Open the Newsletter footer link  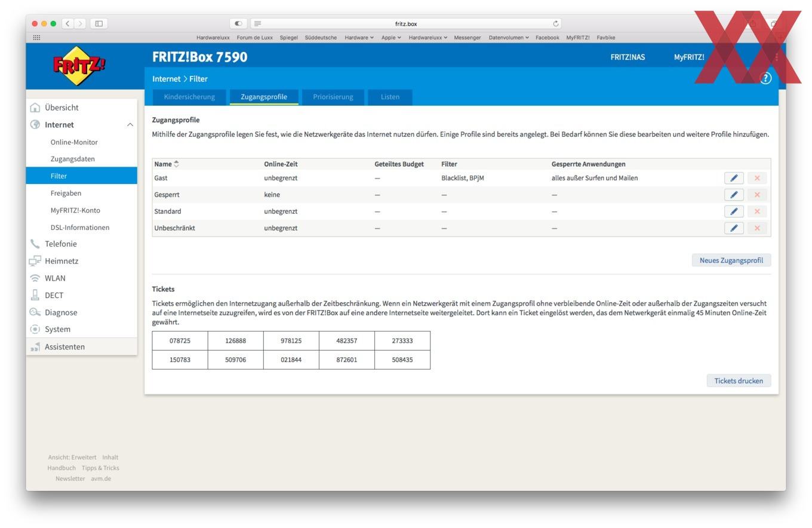(x=70, y=479)
